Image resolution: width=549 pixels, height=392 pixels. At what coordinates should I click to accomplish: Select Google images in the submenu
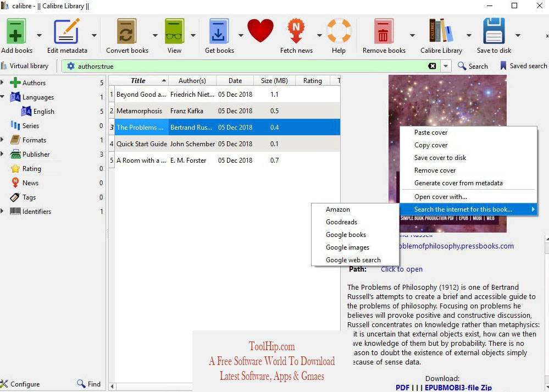355,247
